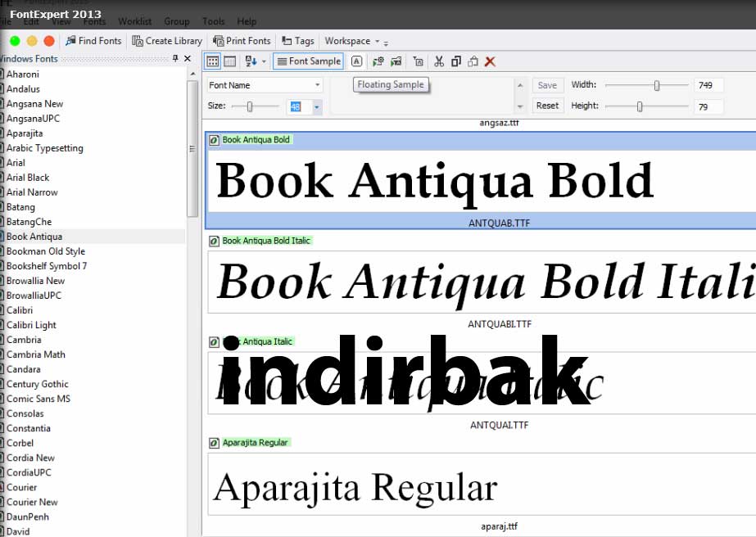
Task: Click the first green-arrow font icon
Action: 378,61
